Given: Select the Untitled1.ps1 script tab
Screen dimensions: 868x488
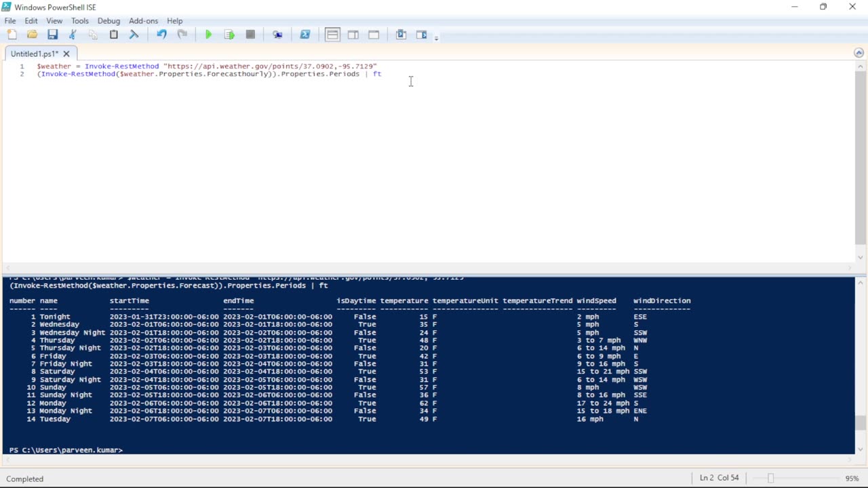Looking at the screenshot, I should point(35,54).
